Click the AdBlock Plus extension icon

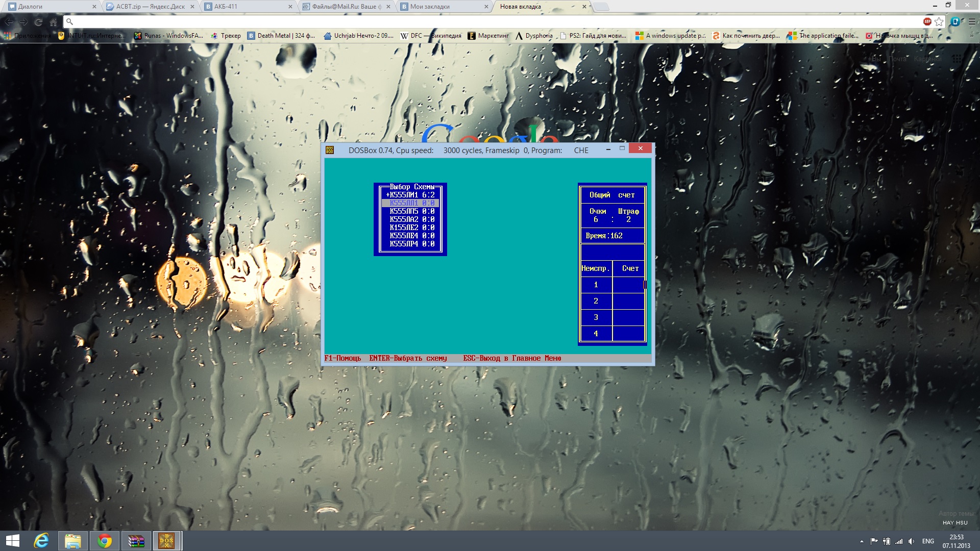(x=927, y=21)
